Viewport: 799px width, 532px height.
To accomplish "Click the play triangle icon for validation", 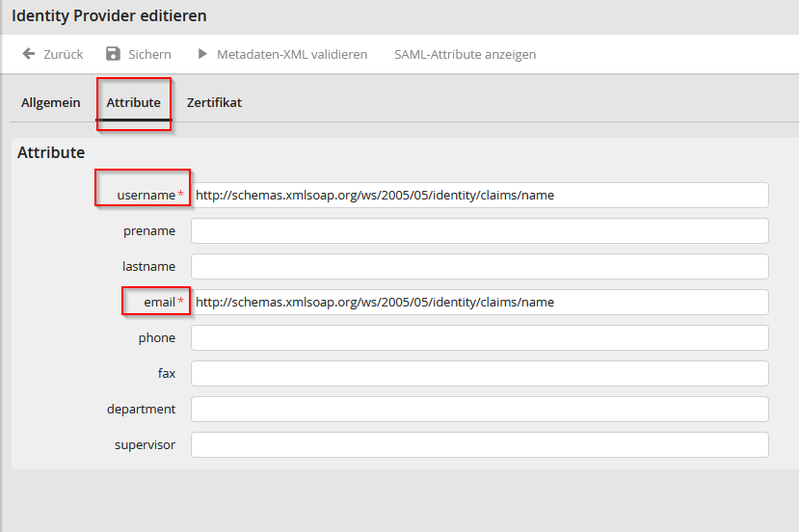I will click(x=202, y=54).
